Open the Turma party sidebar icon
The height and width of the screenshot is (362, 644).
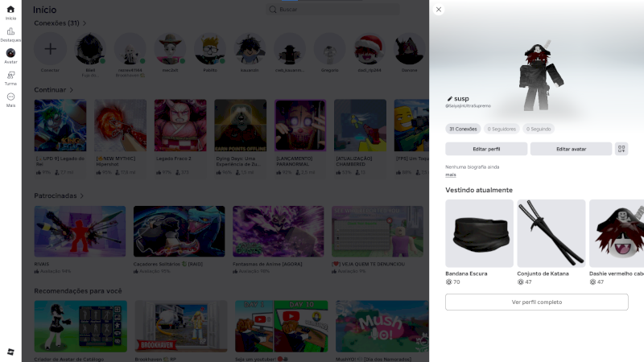coord(10,75)
